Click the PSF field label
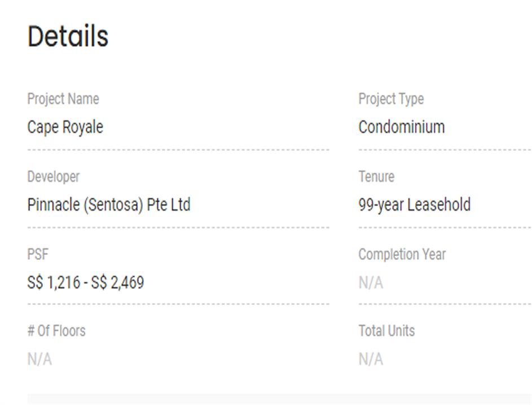 pos(38,254)
